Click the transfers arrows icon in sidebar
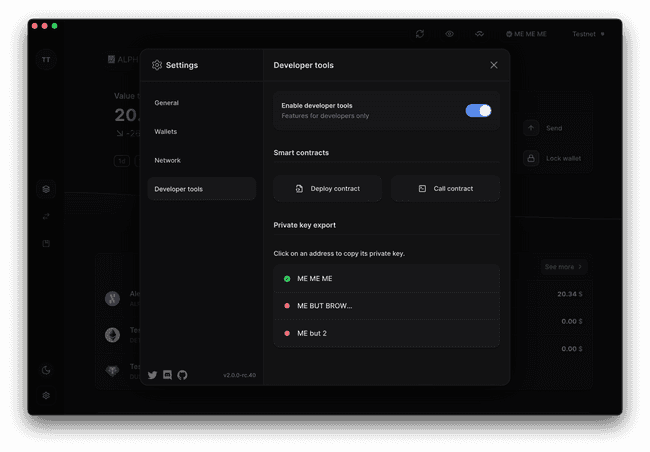The width and height of the screenshot is (650, 452). point(46,216)
